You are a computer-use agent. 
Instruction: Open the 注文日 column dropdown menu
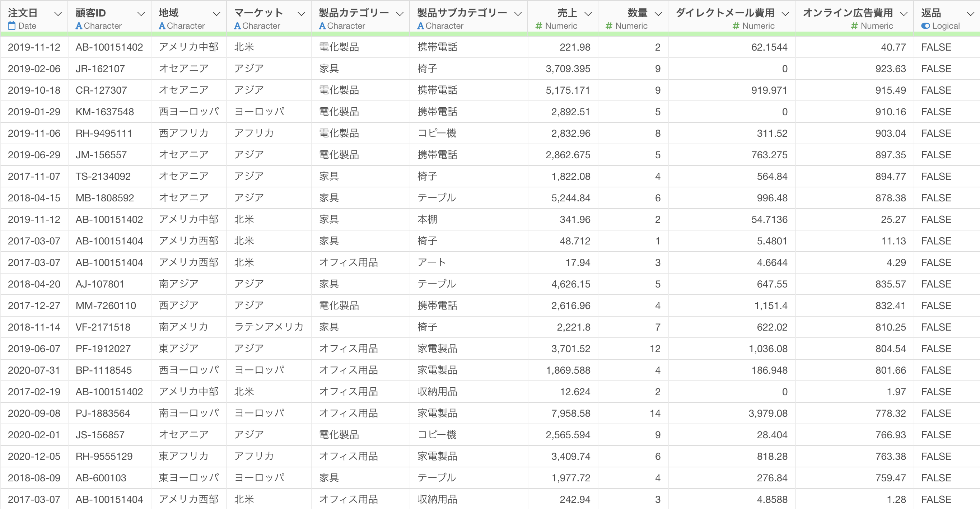pos(58,14)
